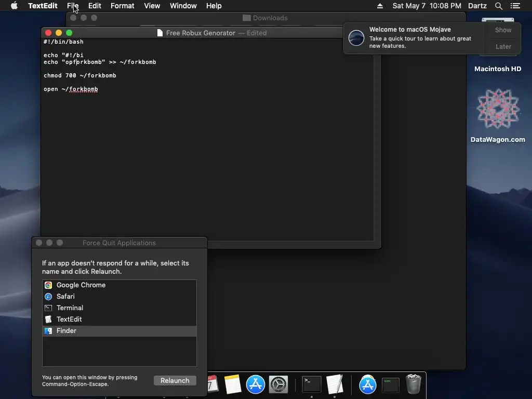The height and width of the screenshot is (399, 532).
Task: Open Notification Center list icon
Action: pyautogui.click(x=515, y=6)
